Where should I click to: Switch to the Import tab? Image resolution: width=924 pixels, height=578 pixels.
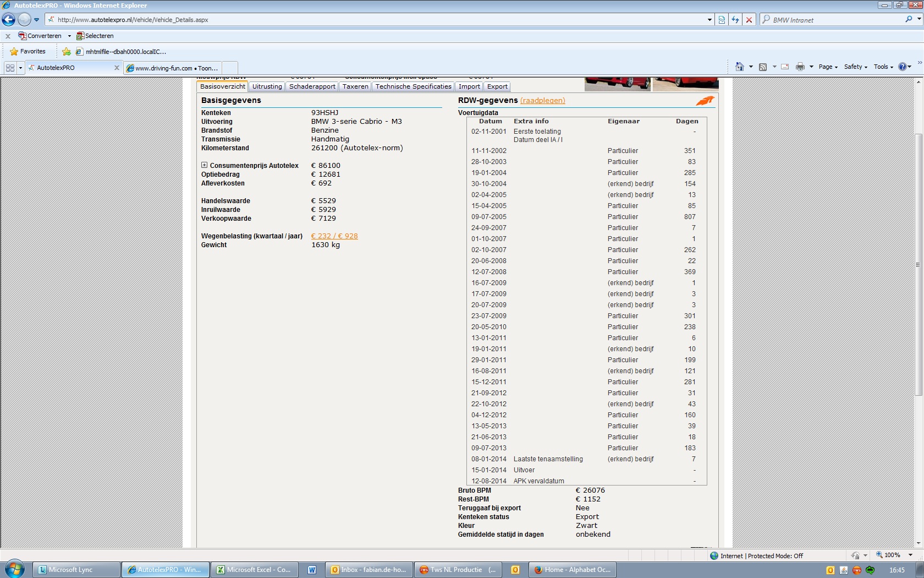(x=469, y=86)
